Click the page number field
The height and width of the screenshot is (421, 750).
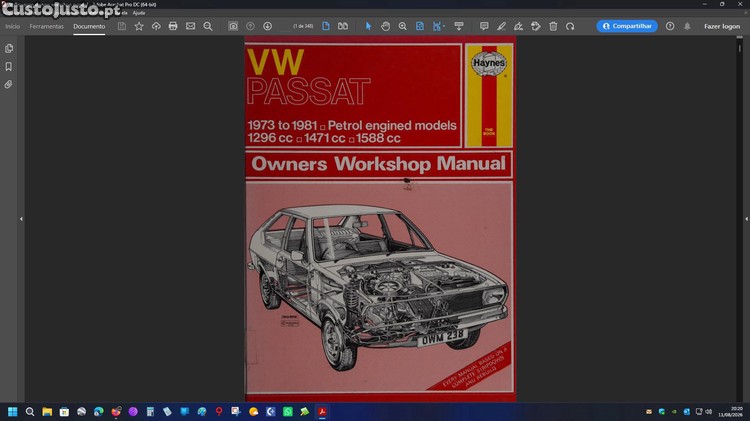click(x=286, y=26)
